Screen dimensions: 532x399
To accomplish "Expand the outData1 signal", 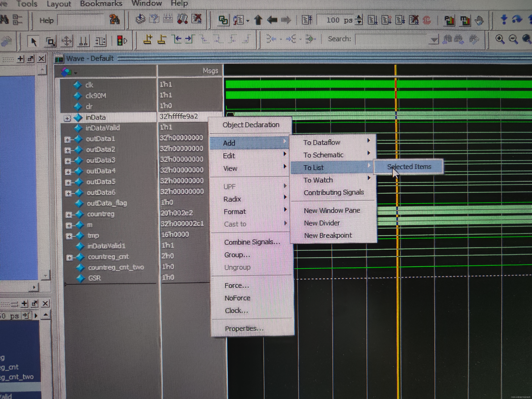I will (68, 140).
